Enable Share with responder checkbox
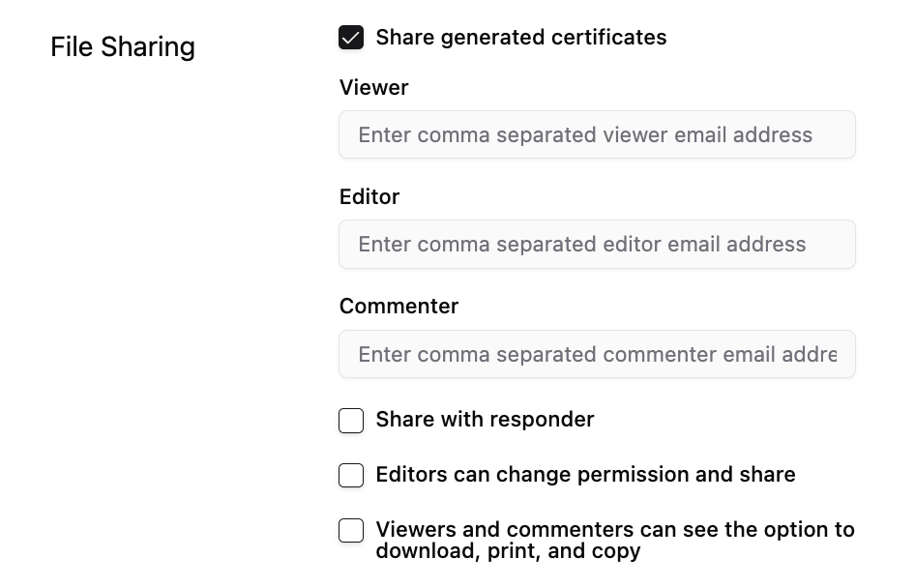The height and width of the screenshot is (588, 915). (x=351, y=420)
